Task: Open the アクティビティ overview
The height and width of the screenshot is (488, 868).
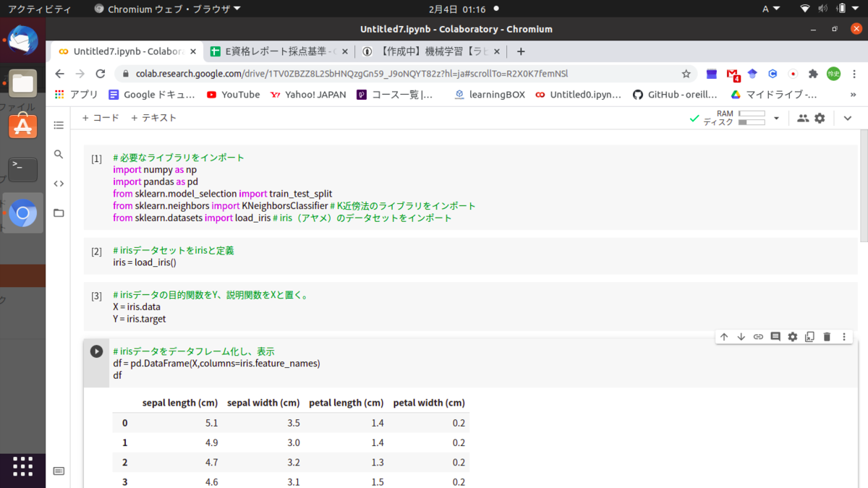Action: click(x=39, y=9)
